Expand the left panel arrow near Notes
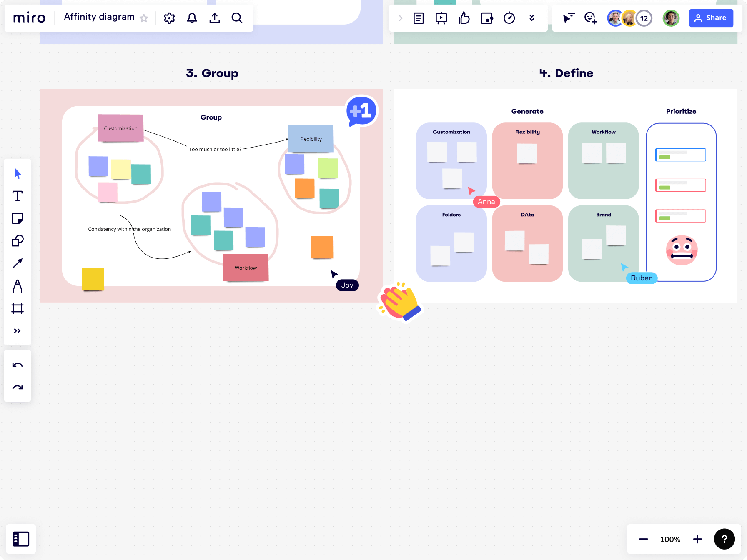 [400, 18]
